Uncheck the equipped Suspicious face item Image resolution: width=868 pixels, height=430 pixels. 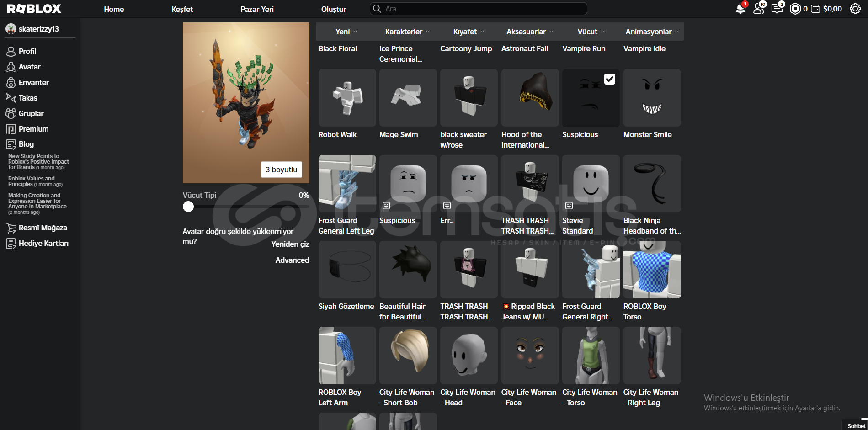point(610,79)
